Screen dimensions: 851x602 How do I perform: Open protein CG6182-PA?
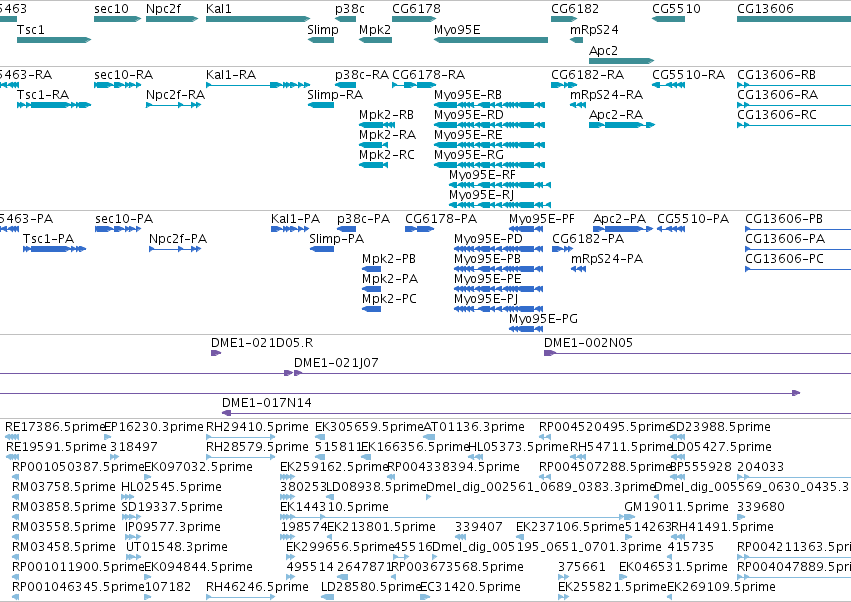[x=562, y=249]
